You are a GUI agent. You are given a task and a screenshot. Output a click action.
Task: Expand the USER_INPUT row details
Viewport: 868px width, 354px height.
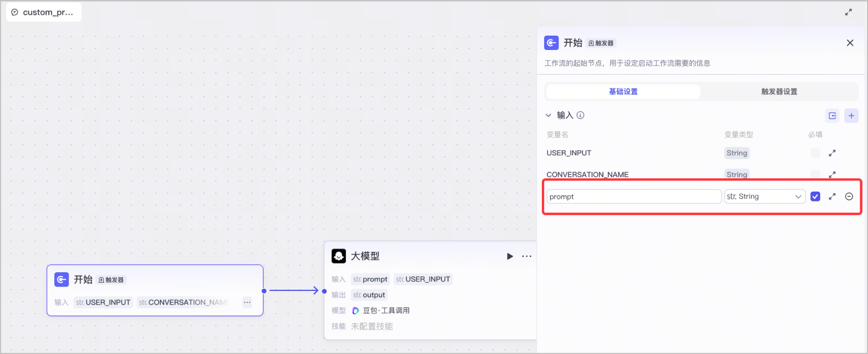832,153
